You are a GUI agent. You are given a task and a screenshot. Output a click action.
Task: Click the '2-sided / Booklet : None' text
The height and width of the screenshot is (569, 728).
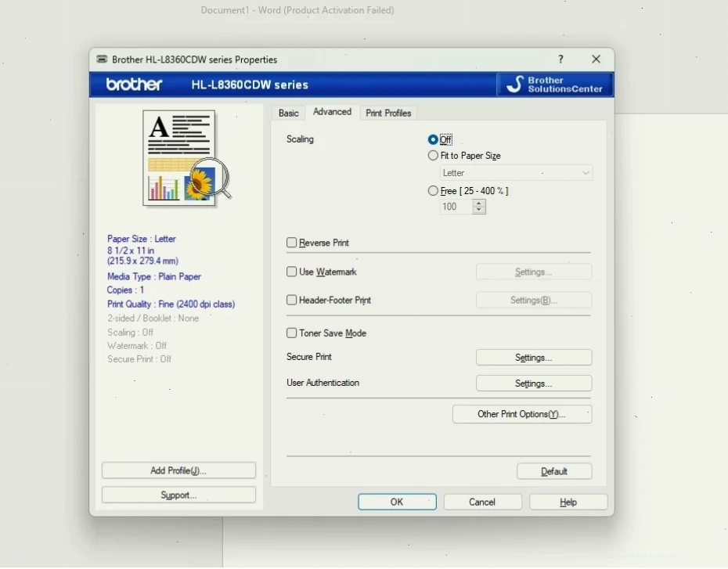click(153, 318)
